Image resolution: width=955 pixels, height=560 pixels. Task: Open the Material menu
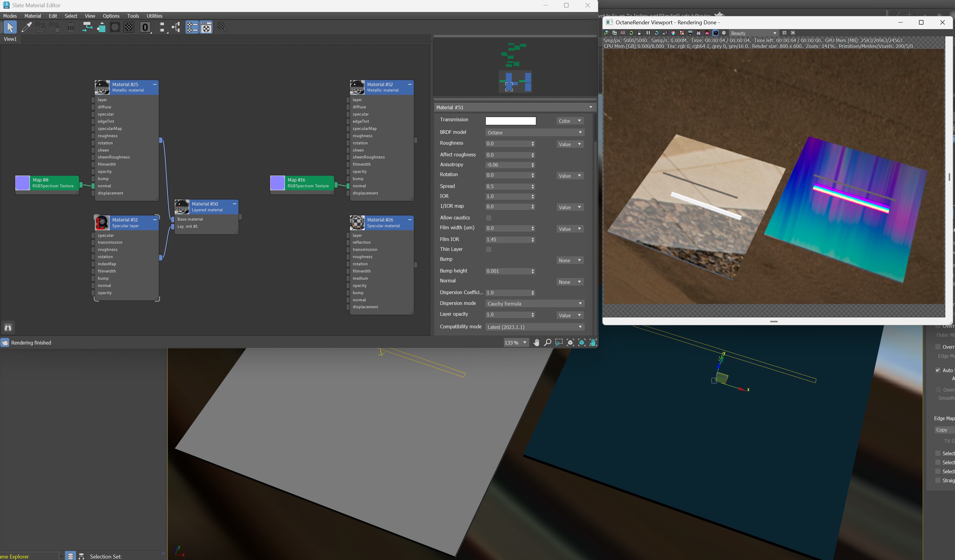click(33, 16)
